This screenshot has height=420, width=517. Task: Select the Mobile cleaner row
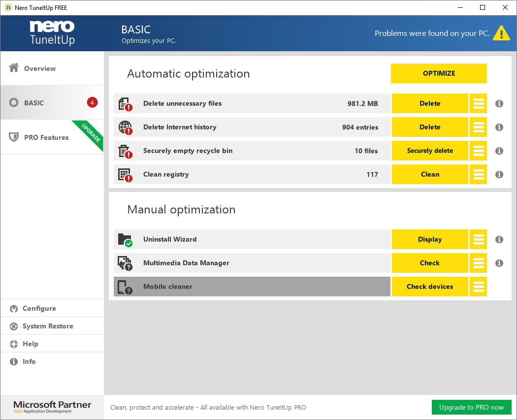(x=252, y=287)
